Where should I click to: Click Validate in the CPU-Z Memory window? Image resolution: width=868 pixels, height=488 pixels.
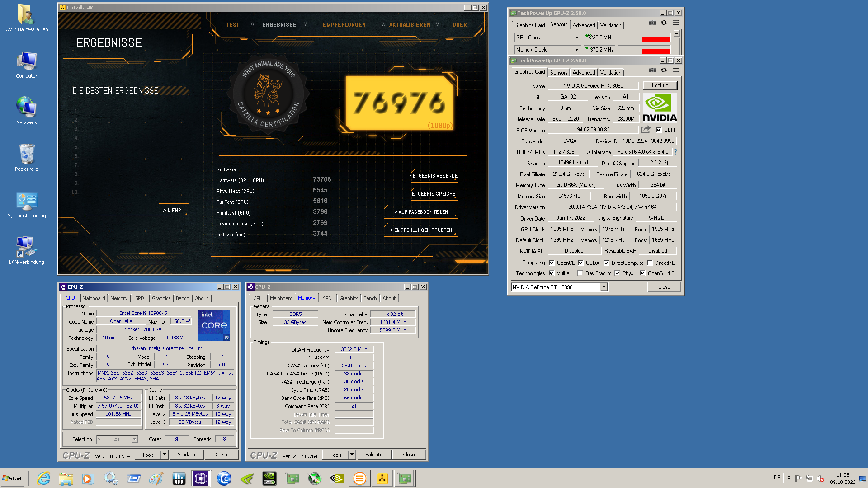374,455
